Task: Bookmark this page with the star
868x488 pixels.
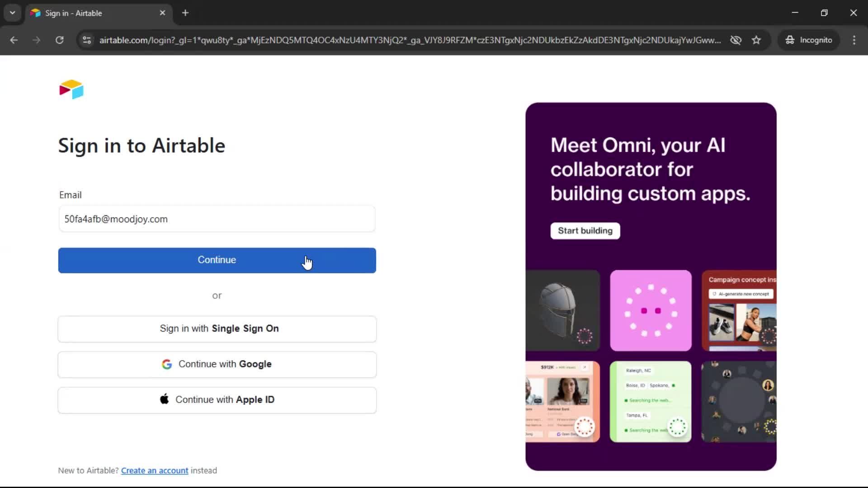Action: (756, 40)
